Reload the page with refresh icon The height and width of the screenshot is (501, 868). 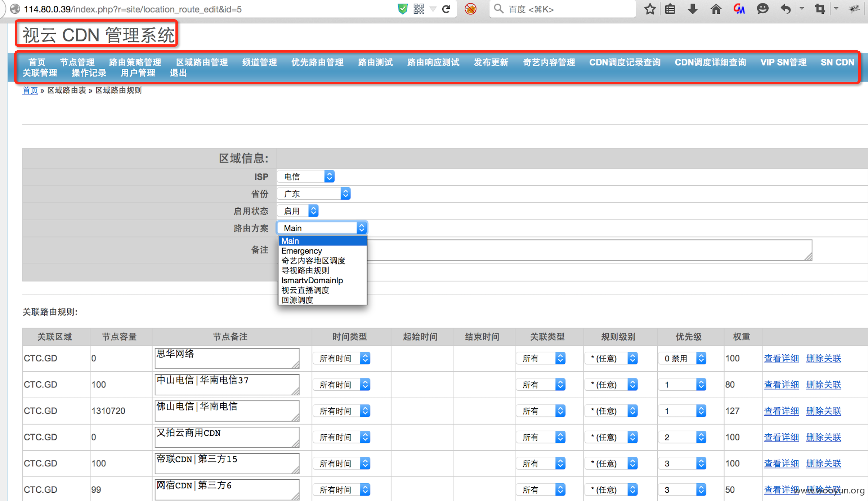point(447,9)
